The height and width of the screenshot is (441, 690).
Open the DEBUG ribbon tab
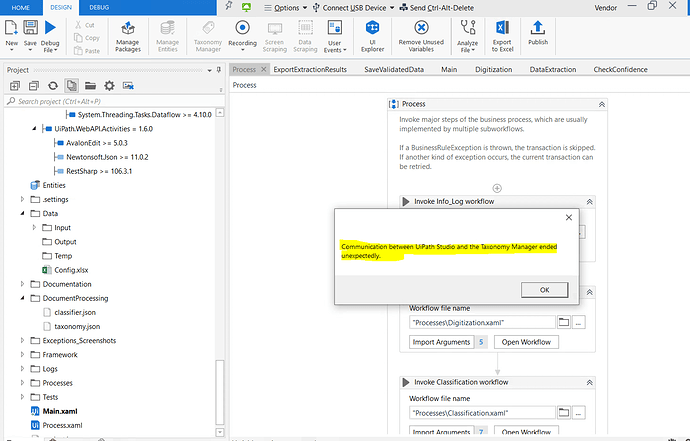click(x=99, y=7)
